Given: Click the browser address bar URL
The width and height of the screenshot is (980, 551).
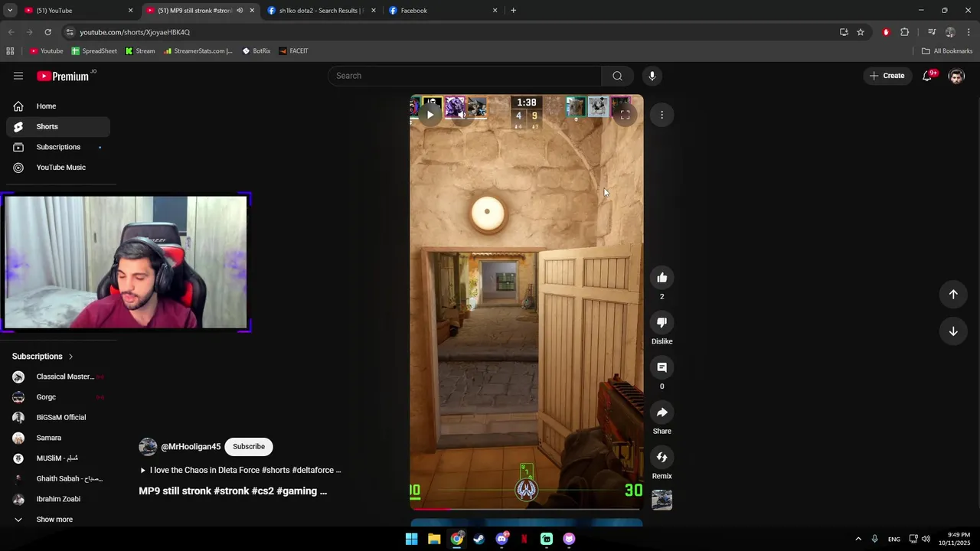Looking at the screenshot, I should pyautogui.click(x=135, y=32).
